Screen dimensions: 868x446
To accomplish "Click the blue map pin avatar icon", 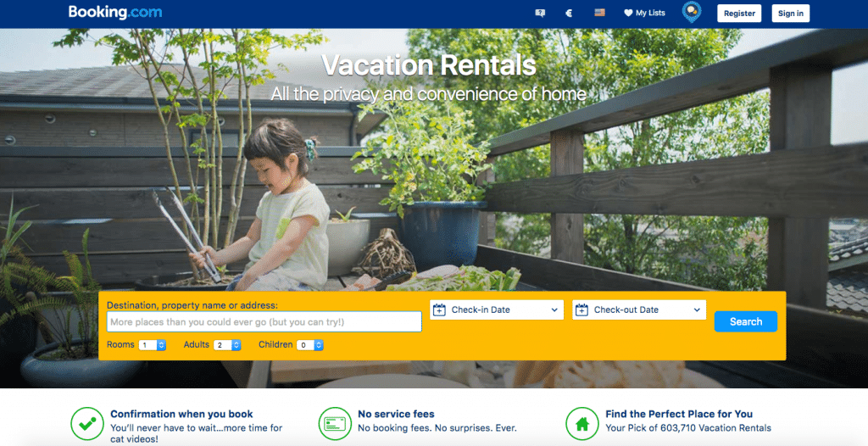I will coord(692,12).
